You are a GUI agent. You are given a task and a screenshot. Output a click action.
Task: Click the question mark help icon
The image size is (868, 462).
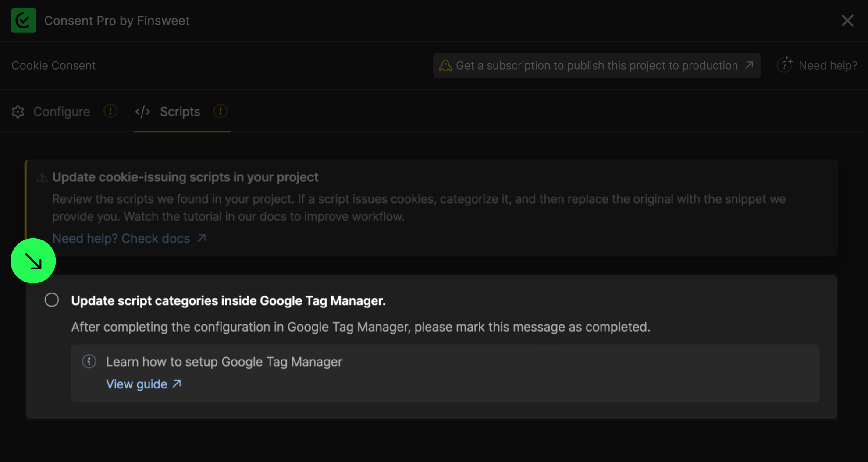[785, 65]
